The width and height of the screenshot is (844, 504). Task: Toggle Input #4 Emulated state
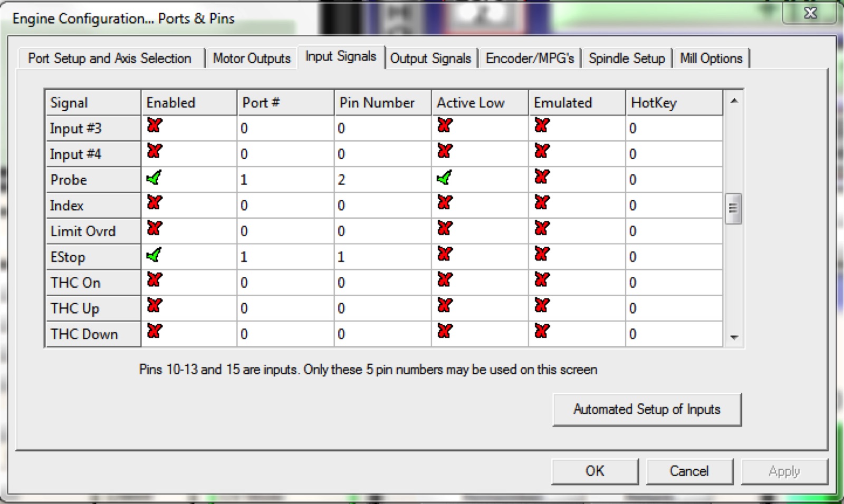542,152
